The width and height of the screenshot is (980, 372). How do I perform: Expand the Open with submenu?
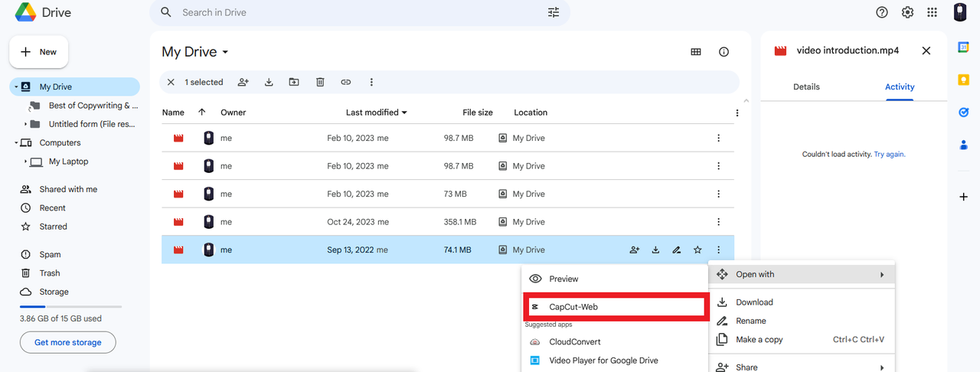802,274
